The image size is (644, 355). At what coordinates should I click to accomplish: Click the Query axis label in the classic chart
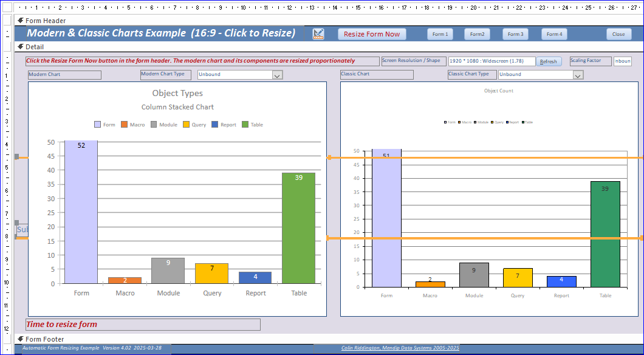[518, 295]
